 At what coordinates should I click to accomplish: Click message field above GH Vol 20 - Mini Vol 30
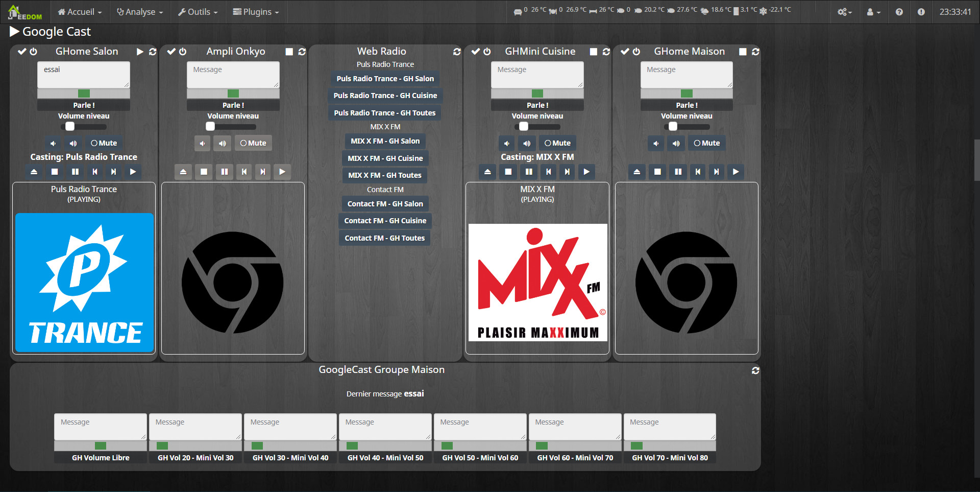(x=195, y=427)
